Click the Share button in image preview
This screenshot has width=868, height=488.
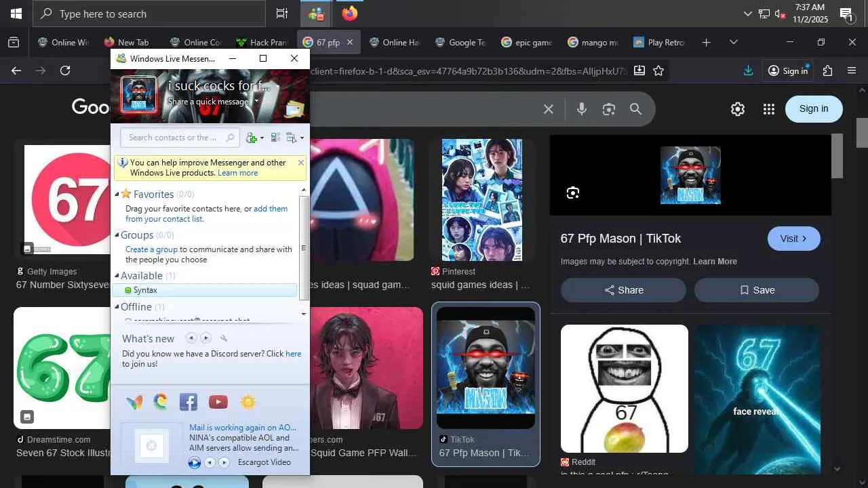(x=623, y=290)
